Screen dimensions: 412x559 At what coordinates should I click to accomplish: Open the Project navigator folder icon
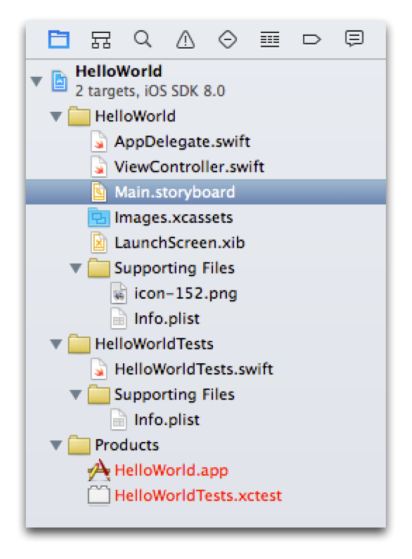coord(58,39)
